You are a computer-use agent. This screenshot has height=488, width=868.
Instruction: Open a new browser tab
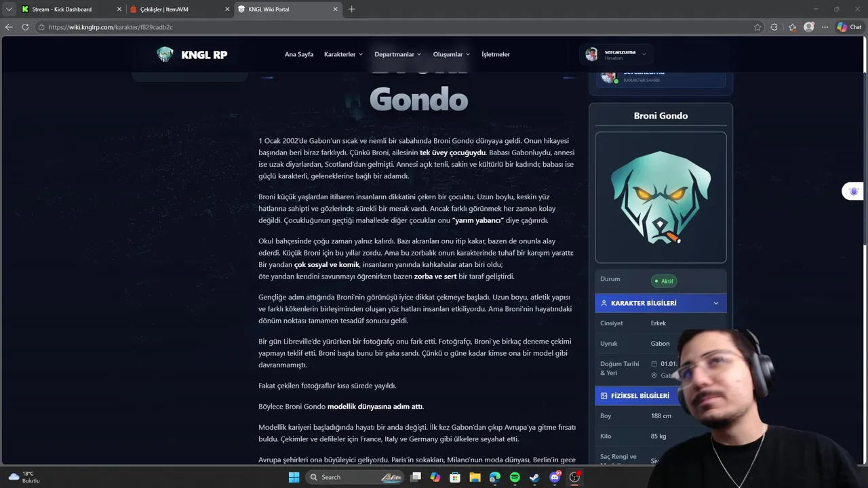click(x=351, y=9)
